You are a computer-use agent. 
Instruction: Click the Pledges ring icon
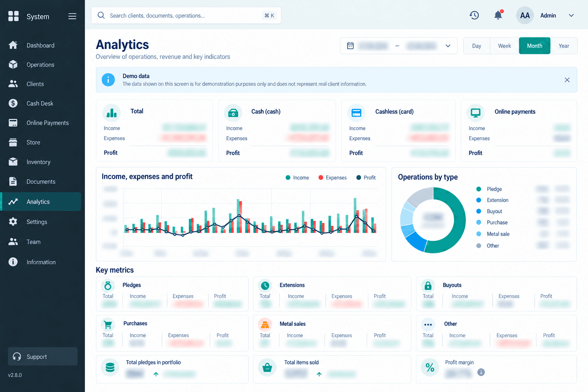coord(108,286)
